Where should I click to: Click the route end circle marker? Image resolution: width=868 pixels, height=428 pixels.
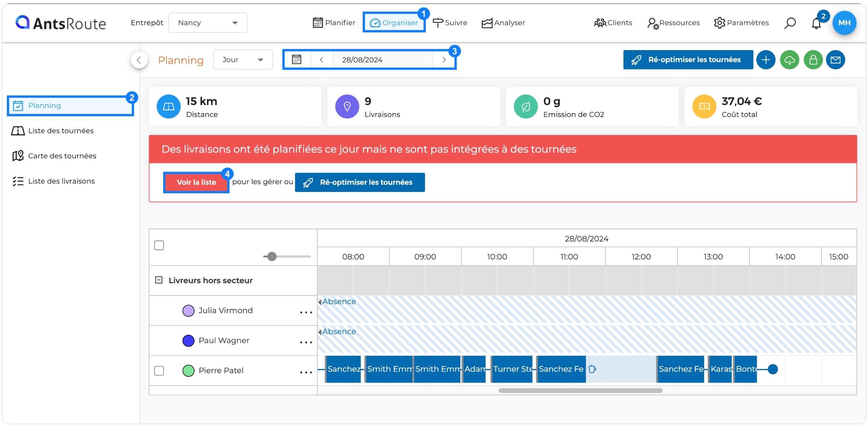point(773,369)
